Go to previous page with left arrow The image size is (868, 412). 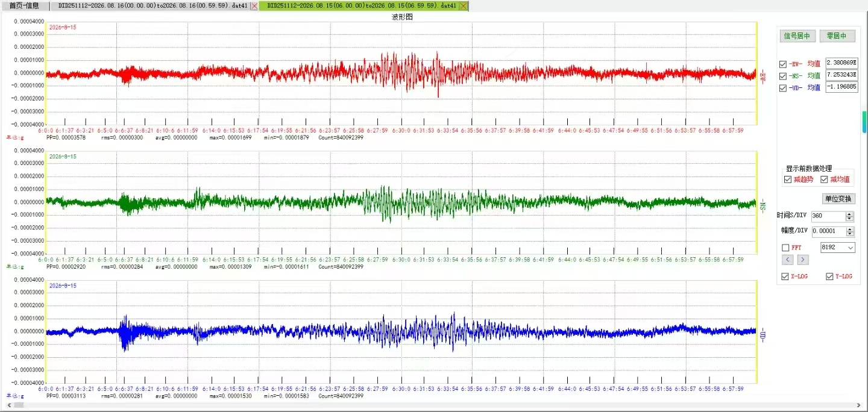tap(788, 260)
